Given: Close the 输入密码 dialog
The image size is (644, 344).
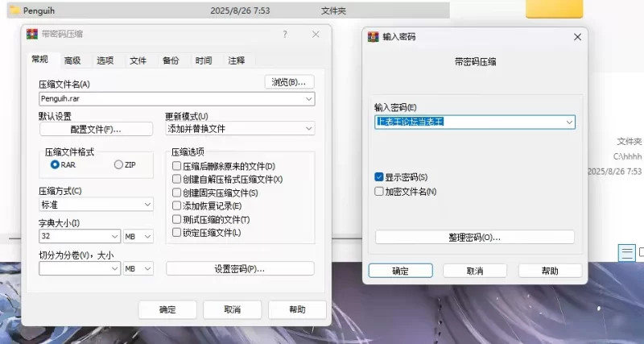Looking at the screenshot, I should [x=577, y=37].
